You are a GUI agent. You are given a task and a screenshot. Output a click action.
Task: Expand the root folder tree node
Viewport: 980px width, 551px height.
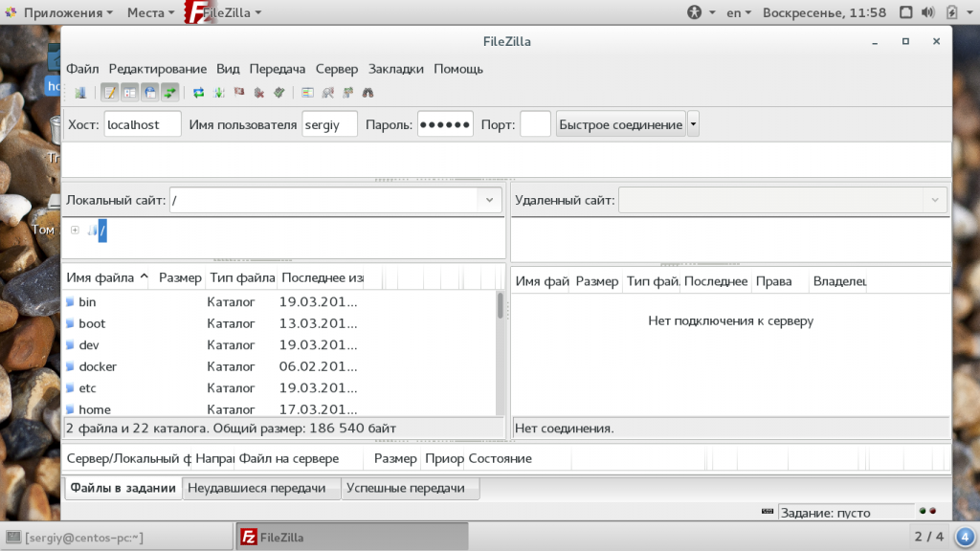click(x=75, y=230)
